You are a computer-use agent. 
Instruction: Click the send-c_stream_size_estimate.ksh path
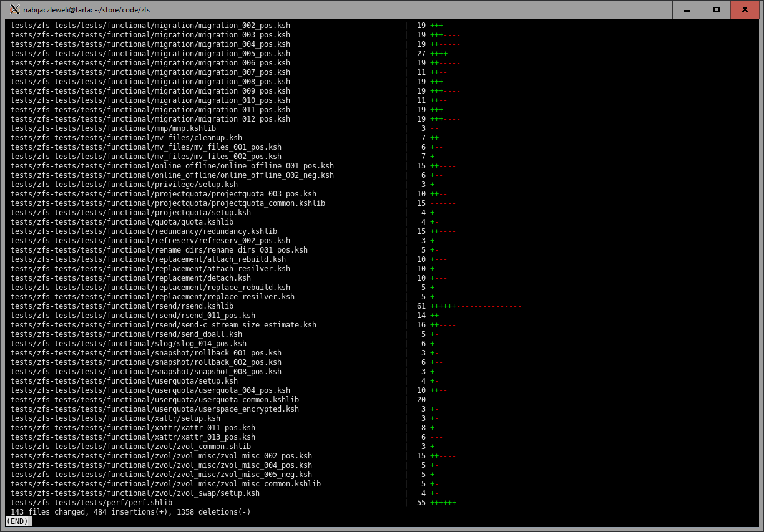click(164, 325)
